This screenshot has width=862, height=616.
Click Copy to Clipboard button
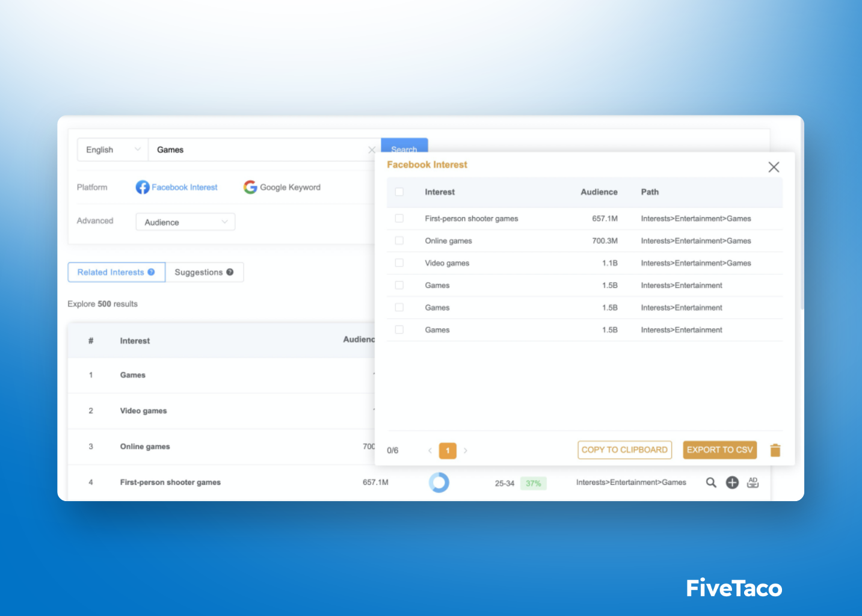(x=624, y=450)
